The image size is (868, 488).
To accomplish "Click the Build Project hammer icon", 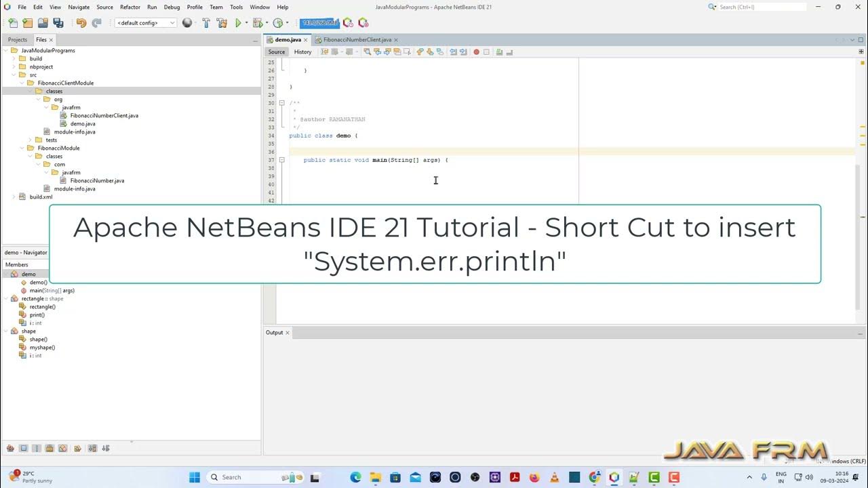I will [206, 23].
